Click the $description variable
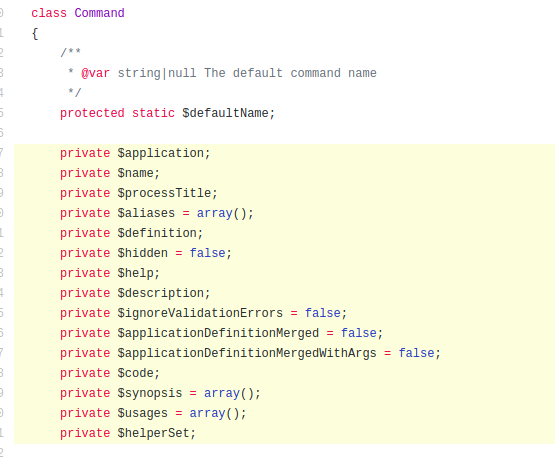This screenshot has width=555, height=463. click(x=161, y=293)
